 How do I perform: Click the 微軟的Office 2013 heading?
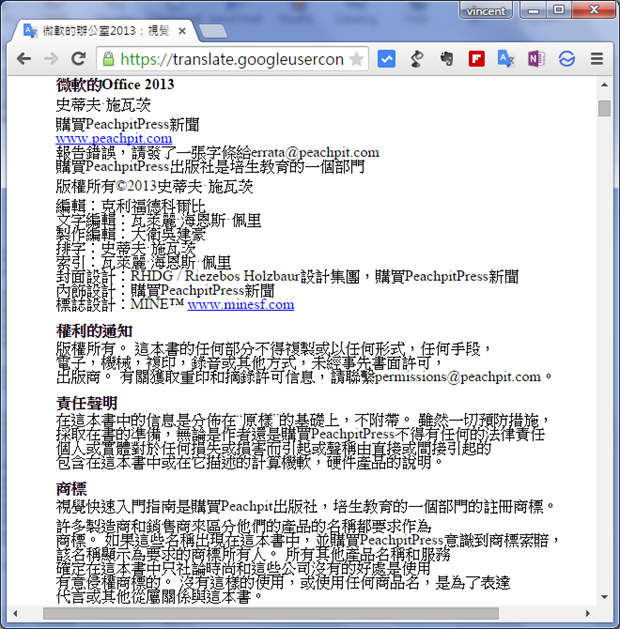coord(115,85)
